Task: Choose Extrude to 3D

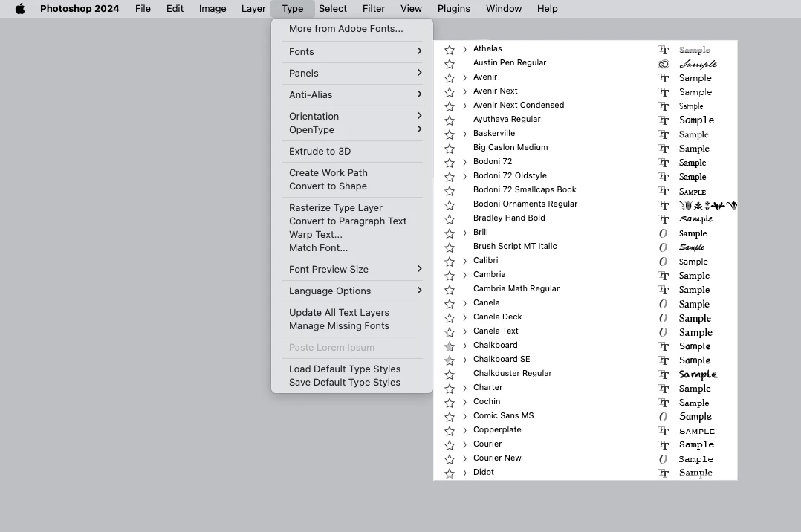Action: point(352,152)
